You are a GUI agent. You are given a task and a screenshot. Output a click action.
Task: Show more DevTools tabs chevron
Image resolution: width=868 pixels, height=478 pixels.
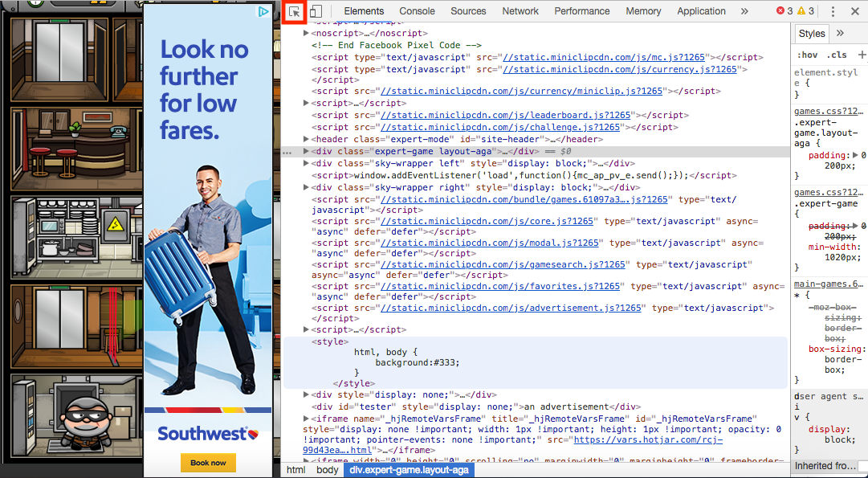click(x=744, y=11)
